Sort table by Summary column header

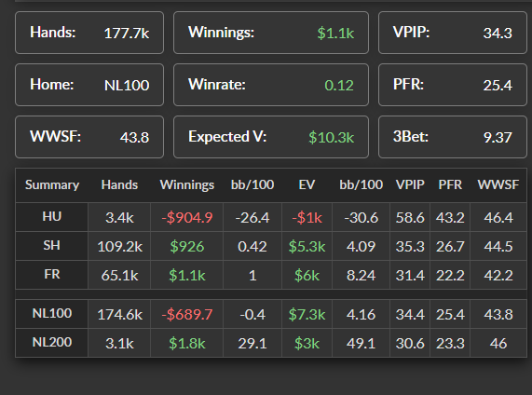point(52,185)
